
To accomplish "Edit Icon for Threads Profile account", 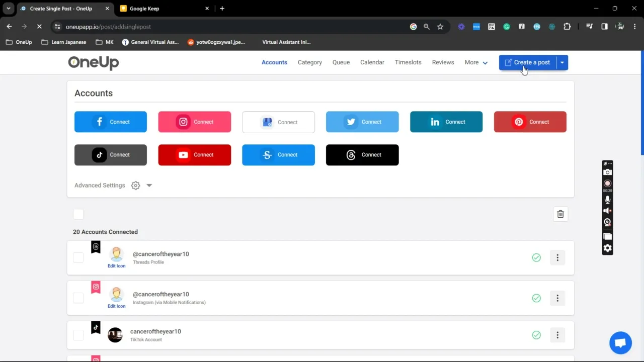I will (x=116, y=266).
